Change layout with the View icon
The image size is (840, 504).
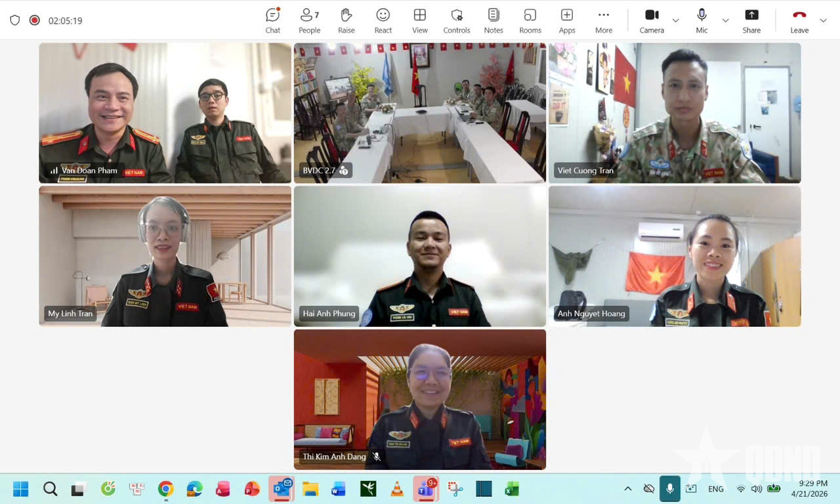click(x=419, y=20)
